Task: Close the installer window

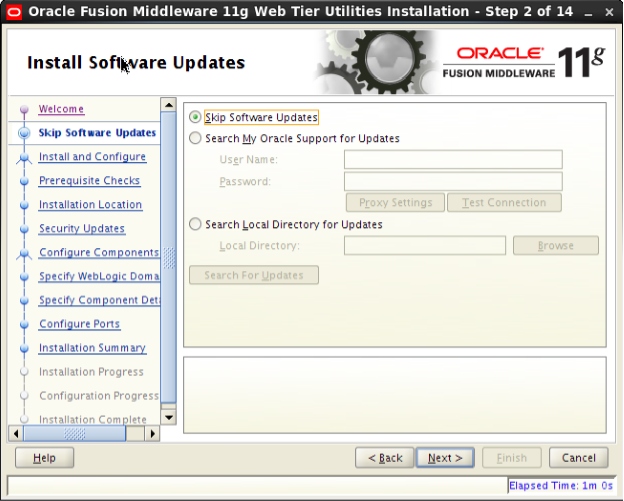Action: [609, 12]
